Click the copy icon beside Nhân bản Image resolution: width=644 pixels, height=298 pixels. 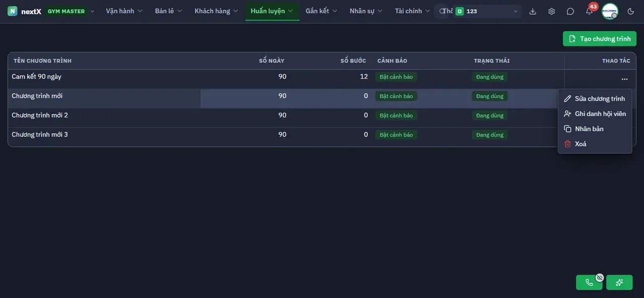click(568, 129)
